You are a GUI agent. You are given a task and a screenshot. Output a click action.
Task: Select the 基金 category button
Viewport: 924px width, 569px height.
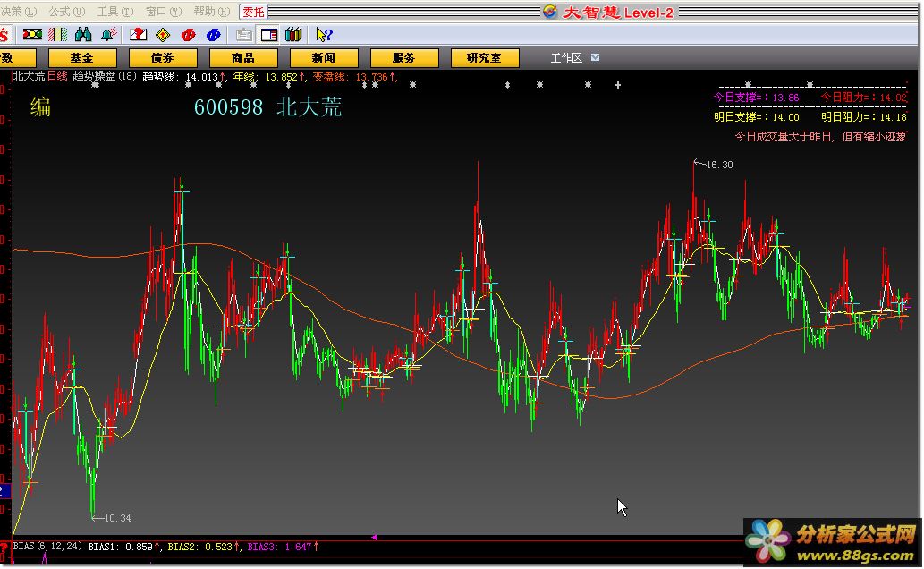82,58
